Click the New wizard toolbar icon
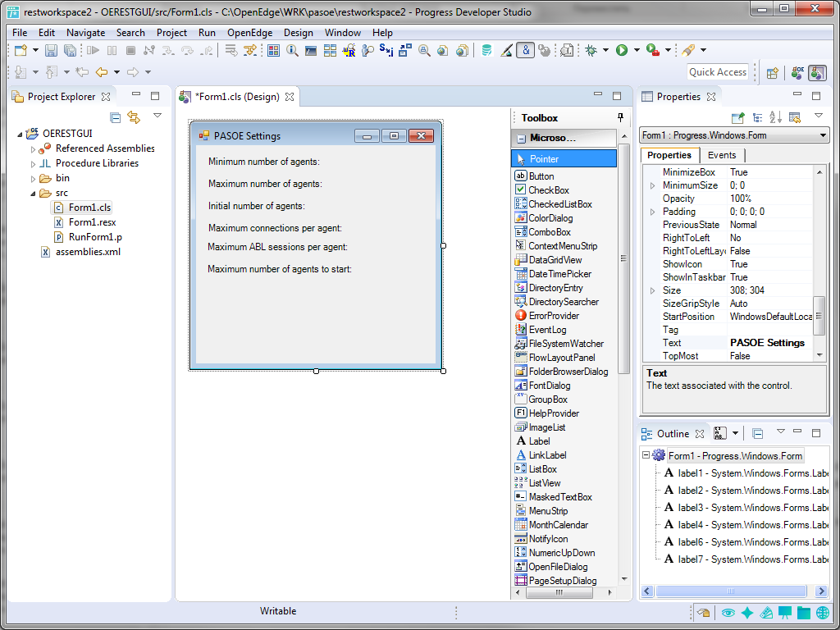 pyautogui.click(x=21, y=50)
